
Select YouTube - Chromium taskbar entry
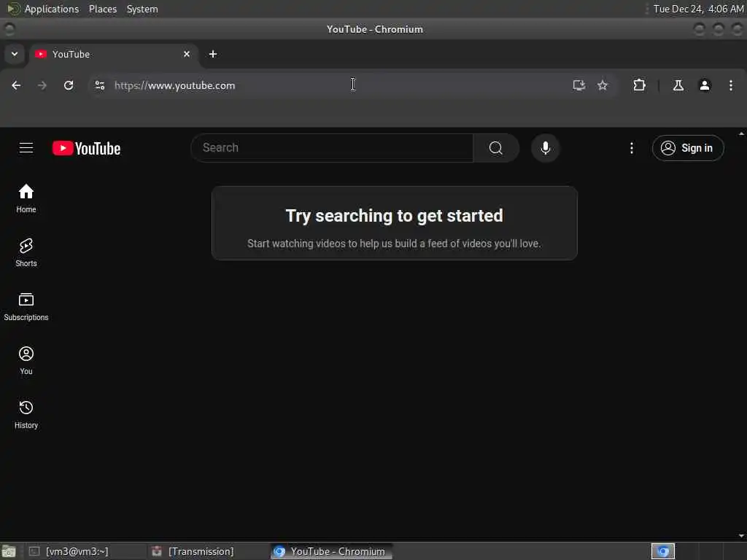click(x=331, y=551)
